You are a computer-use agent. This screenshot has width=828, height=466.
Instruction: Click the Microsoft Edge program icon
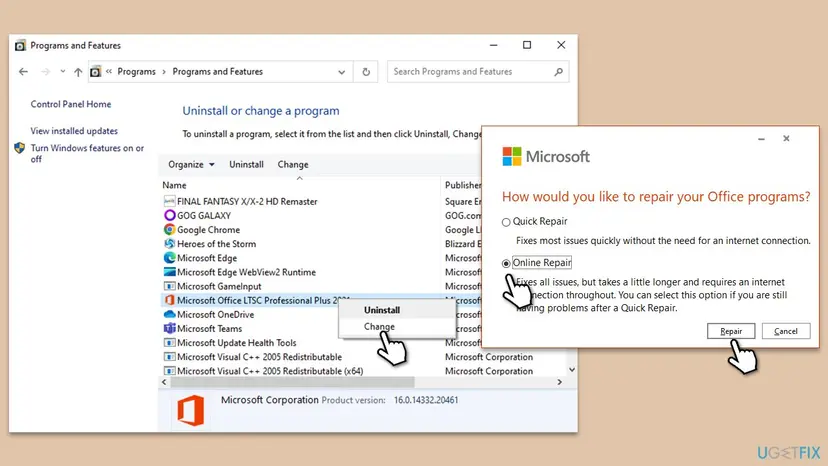tap(169, 258)
